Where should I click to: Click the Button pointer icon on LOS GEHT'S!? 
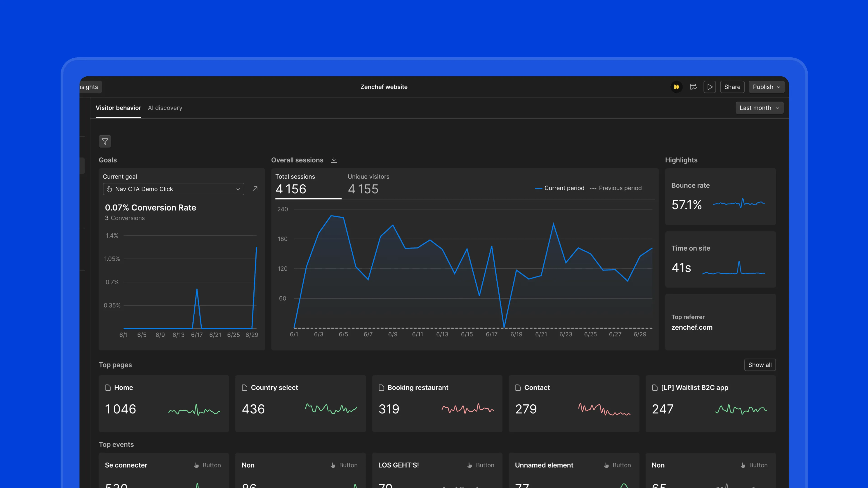coord(470,465)
